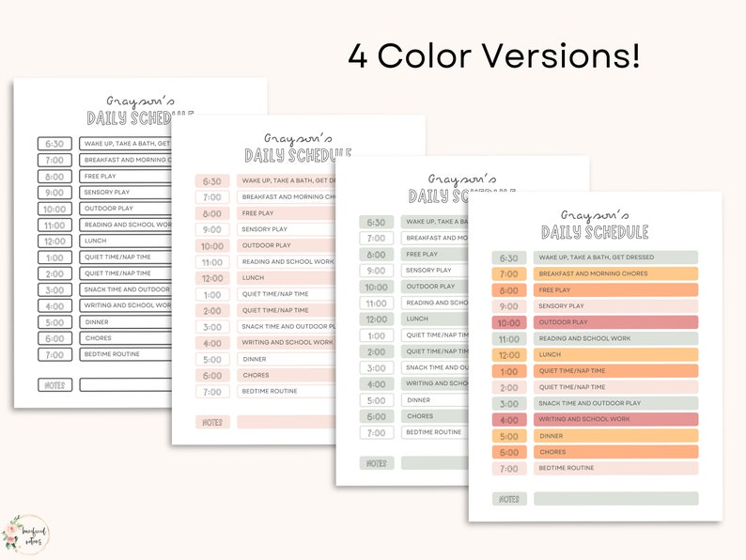746x560 pixels.
Task: Click the 5:00 time on pink schedule
Action: [x=212, y=360]
